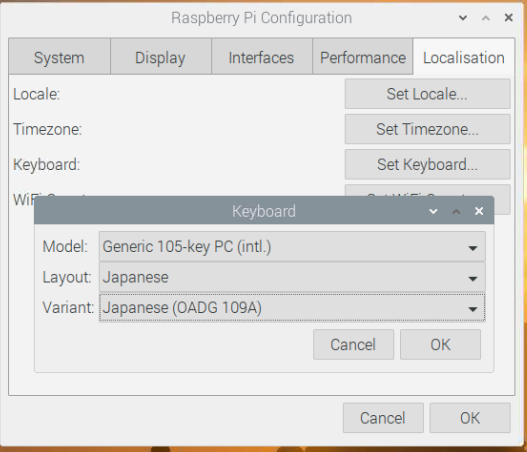Cancel the Keyboard dialog
The width and height of the screenshot is (527, 452).
[x=353, y=344]
